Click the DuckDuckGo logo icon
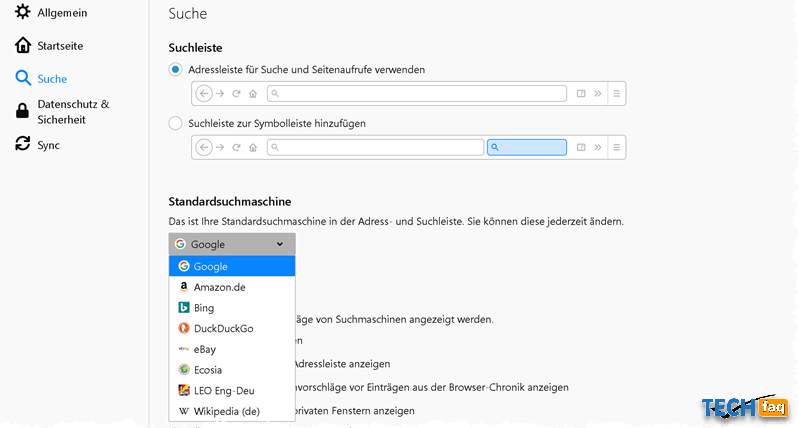The height and width of the screenshot is (428, 799). (x=184, y=328)
